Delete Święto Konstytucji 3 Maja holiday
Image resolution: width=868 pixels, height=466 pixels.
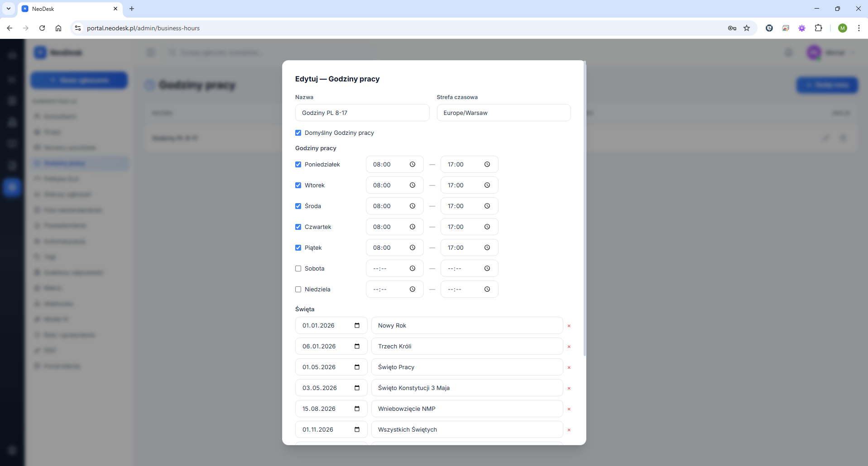click(569, 388)
